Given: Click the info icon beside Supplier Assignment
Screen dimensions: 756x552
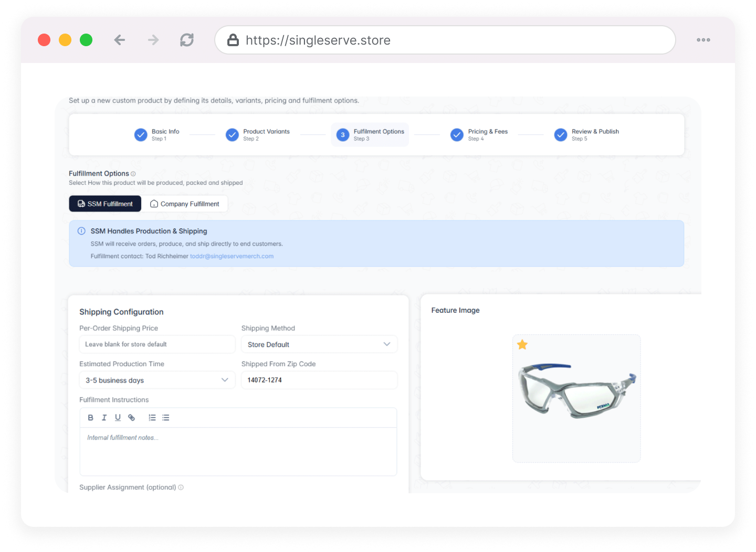Looking at the screenshot, I should 181,487.
